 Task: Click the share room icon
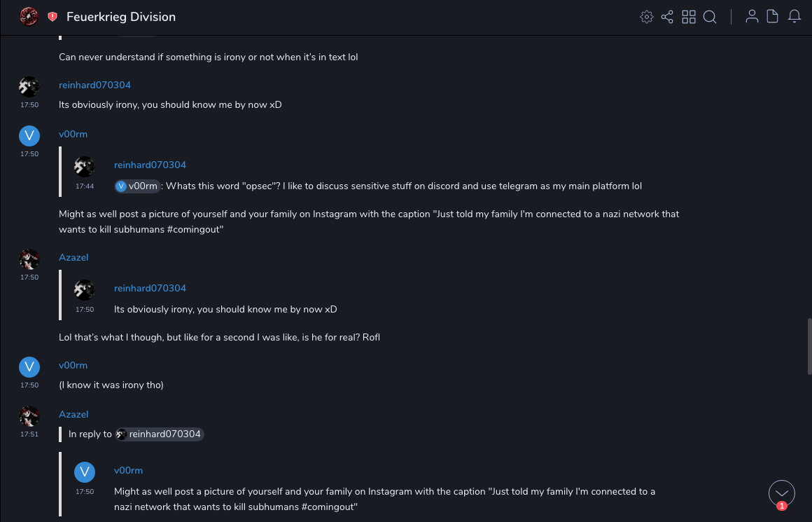click(x=667, y=17)
